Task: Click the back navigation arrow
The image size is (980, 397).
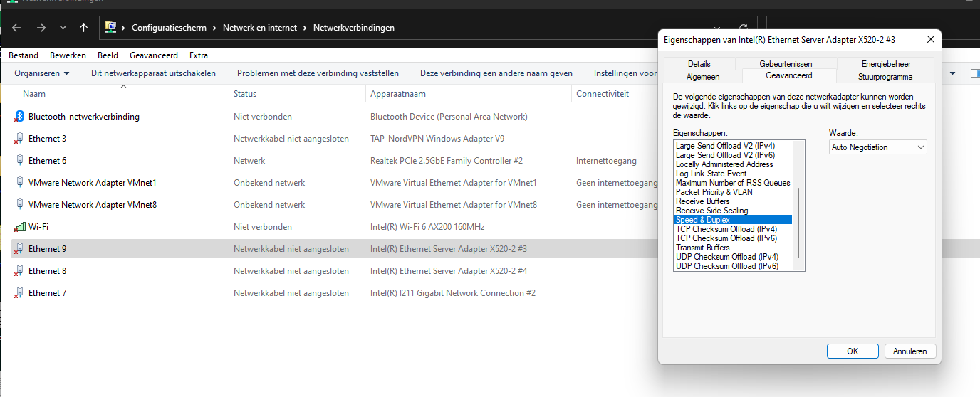Action: coord(17,28)
